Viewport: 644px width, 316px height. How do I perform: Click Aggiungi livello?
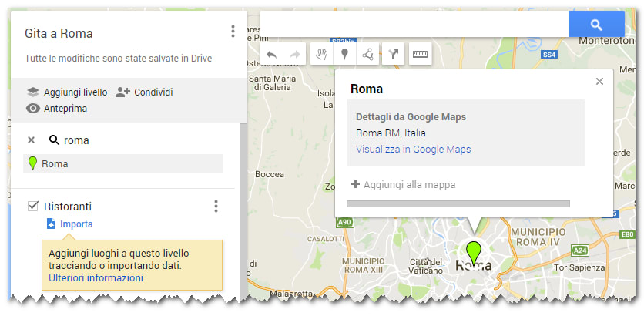67,92
